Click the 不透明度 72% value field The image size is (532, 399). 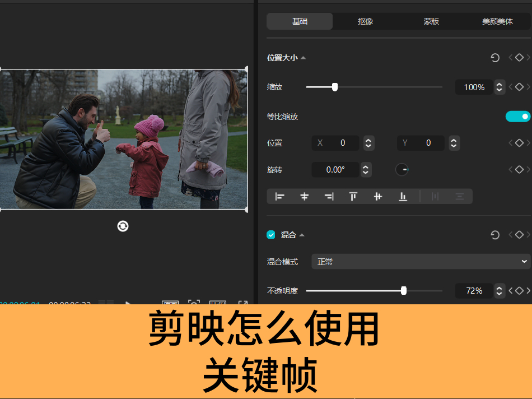(x=474, y=291)
